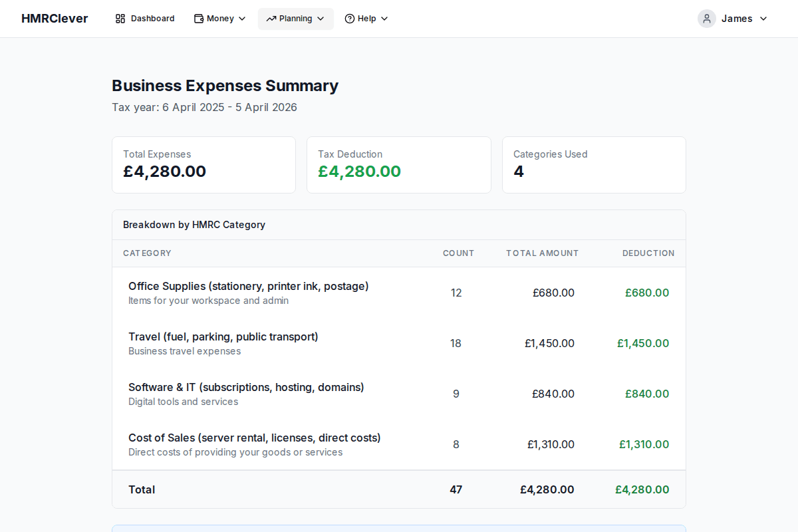Screen dimensions: 798x532
Task: Click the Total Expenses summary card
Action: pos(203,164)
